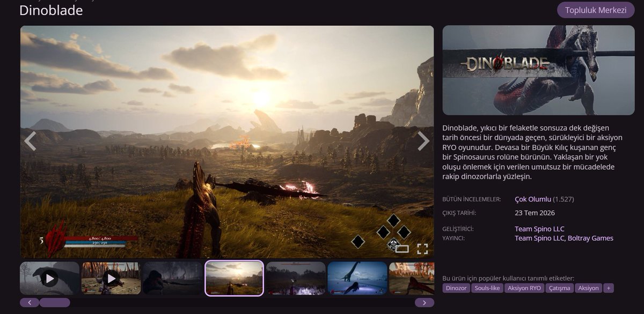
Task: Click the GELİŞTİRİCİ label
Action: (458, 229)
